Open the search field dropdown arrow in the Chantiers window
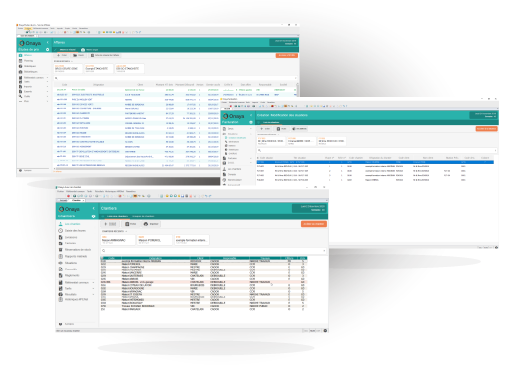512x376 pixels. coord(324,250)
